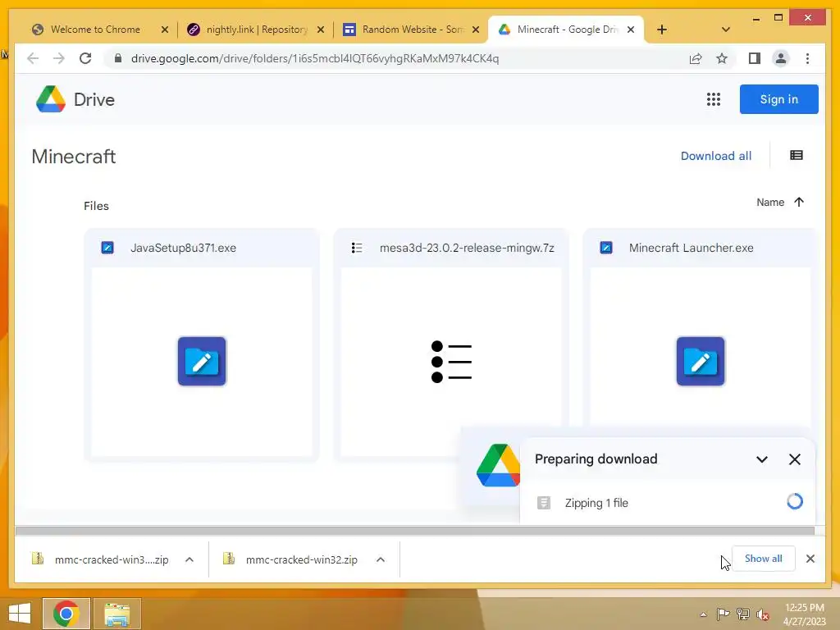Open JavaSetup8u371.exe preview thumbnail
840x630 pixels.
pos(202,362)
